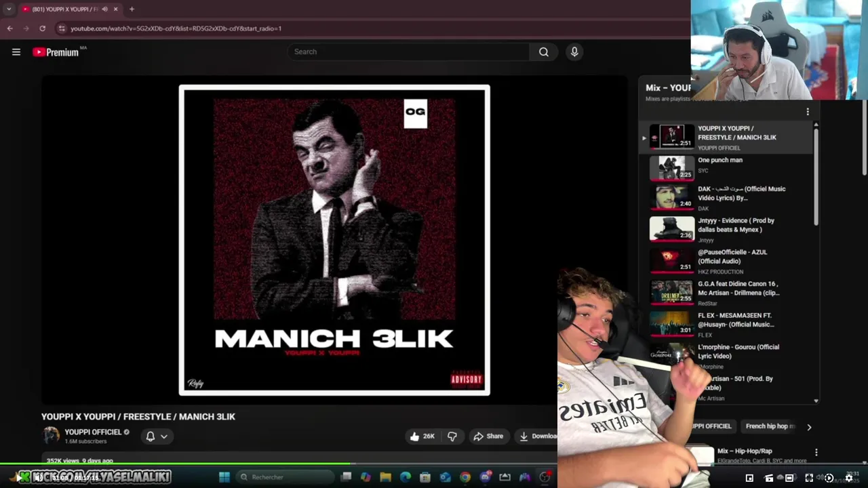Open three-dot menu for Mix – Hip-Hop/Rap
Image resolution: width=868 pixels, height=488 pixels.
pos(816,452)
